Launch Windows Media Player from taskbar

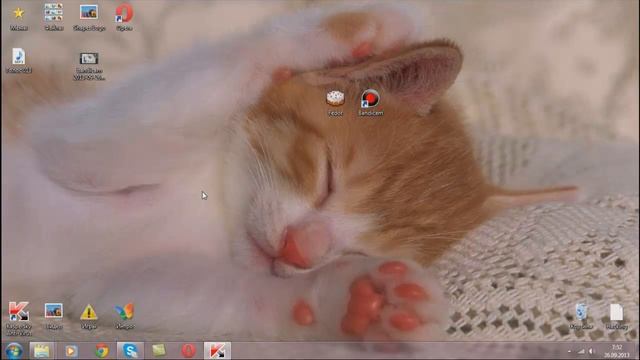coord(71,351)
